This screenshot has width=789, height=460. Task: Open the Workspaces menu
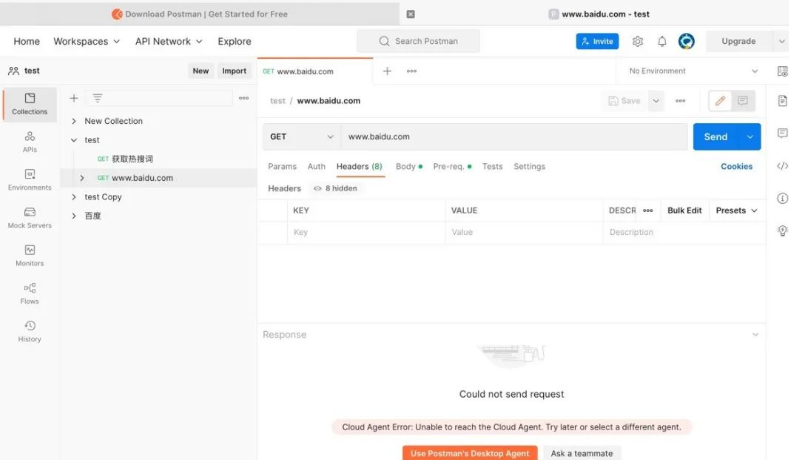click(86, 41)
